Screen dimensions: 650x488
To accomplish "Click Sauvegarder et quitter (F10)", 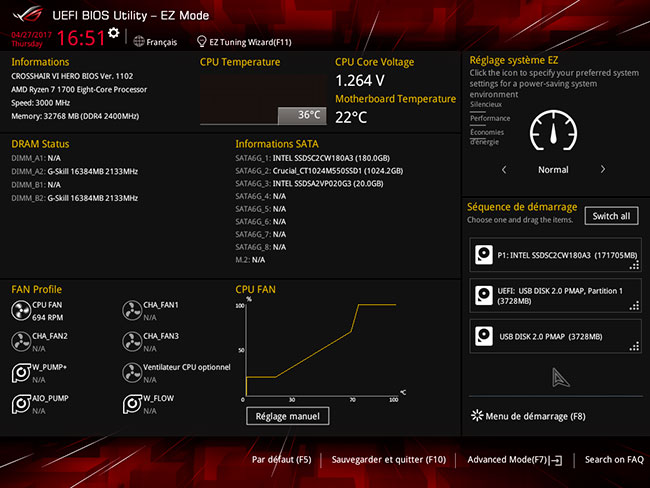I will pos(389,460).
